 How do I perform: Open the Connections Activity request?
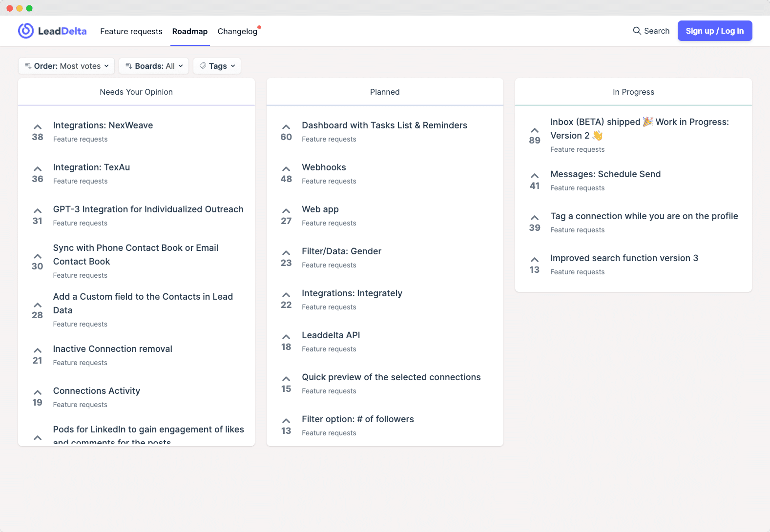point(96,391)
